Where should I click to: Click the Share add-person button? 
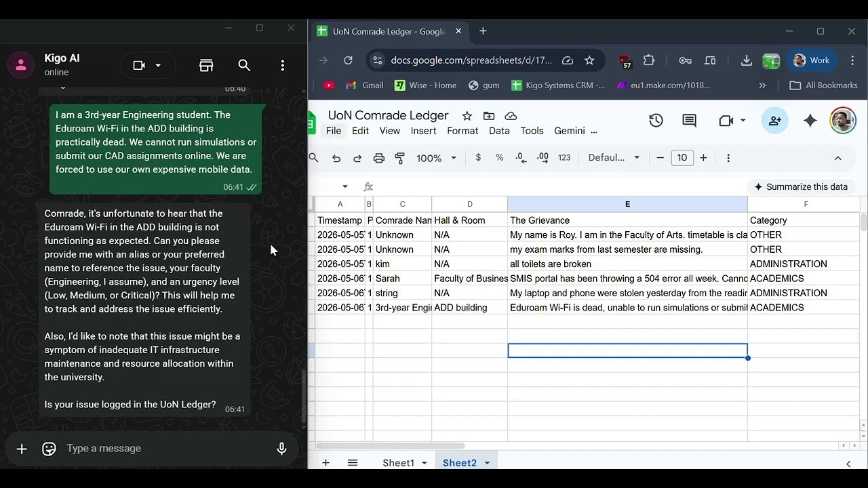[x=774, y=121]
